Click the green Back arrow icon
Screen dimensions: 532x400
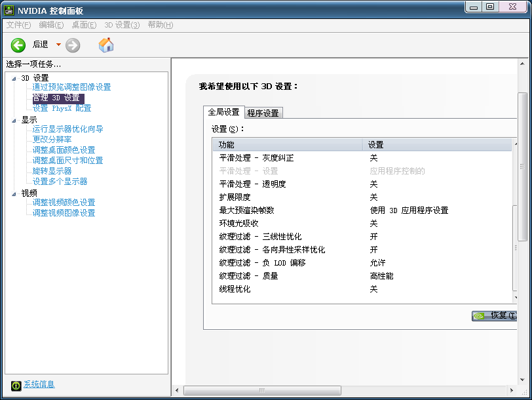point(18,45)
